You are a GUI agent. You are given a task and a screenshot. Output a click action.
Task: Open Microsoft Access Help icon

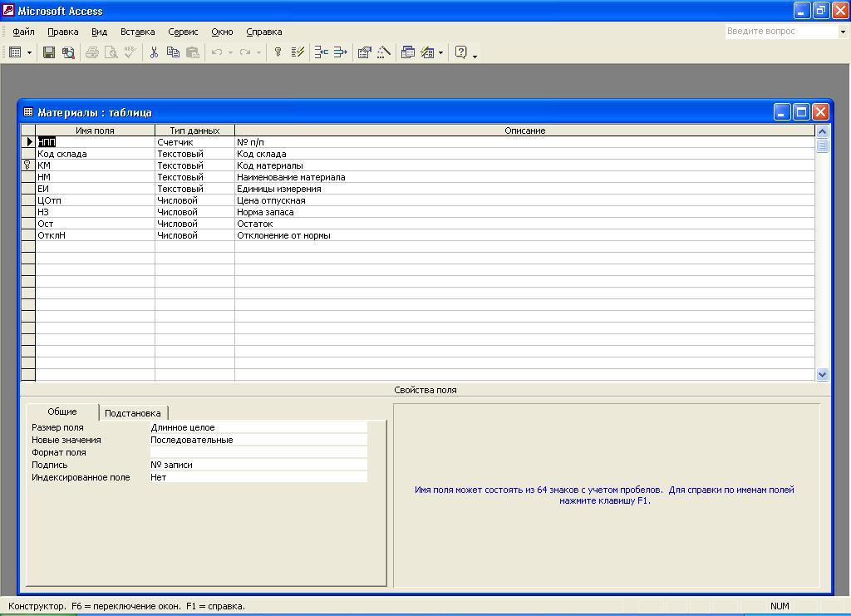pyautogui.click(x=460, y=52)
